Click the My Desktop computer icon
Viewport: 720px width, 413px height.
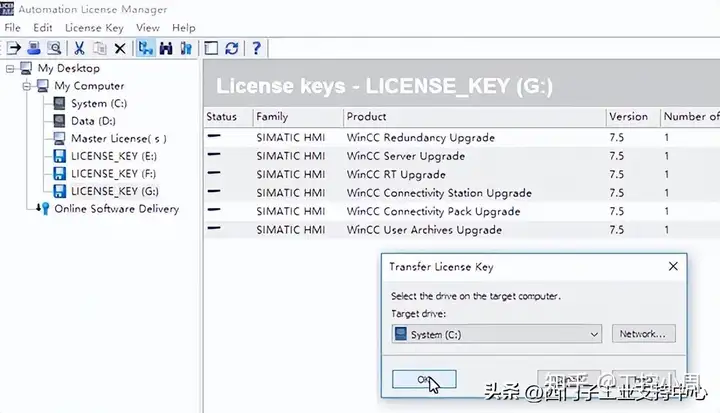pyautogui.click(x=26, y=68)
